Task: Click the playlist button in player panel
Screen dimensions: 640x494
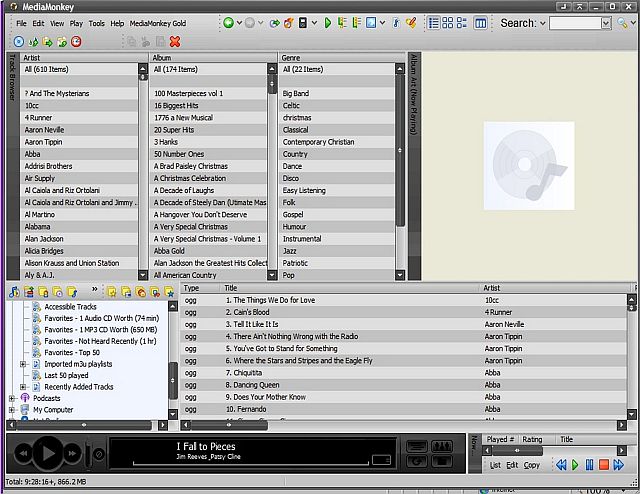Action: pyautogui.click(x=417, y=446)
